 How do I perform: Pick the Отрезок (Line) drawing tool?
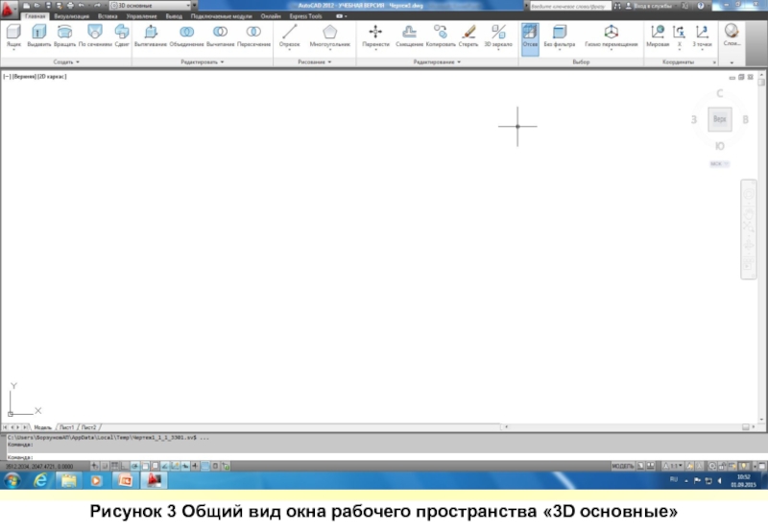coord(289,34)
